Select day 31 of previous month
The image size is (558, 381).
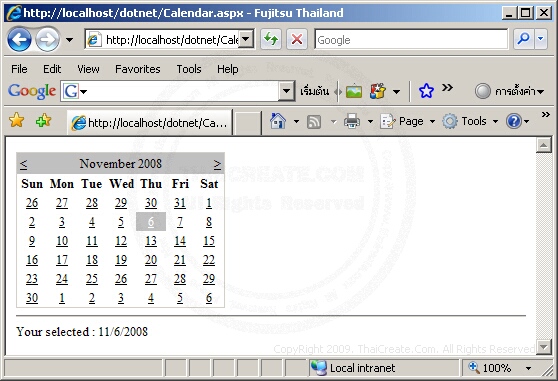[180, 203]
